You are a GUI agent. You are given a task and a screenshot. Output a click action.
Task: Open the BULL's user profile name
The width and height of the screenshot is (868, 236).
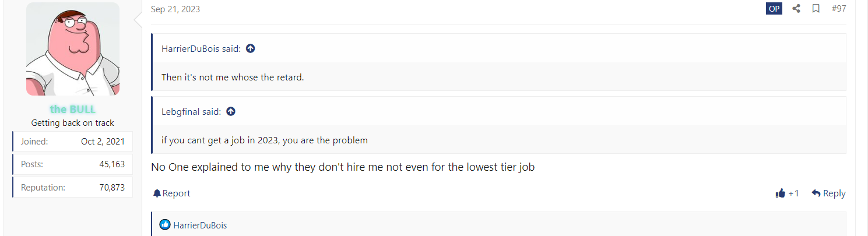pyautogui.click(x=73, y=109)
